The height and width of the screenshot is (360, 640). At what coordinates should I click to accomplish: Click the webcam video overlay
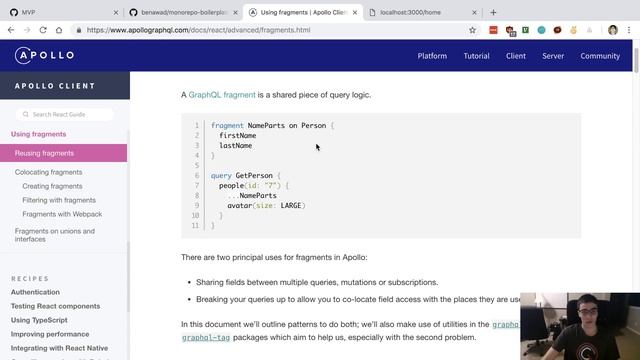pyautogui.click(x=580, y=326)
